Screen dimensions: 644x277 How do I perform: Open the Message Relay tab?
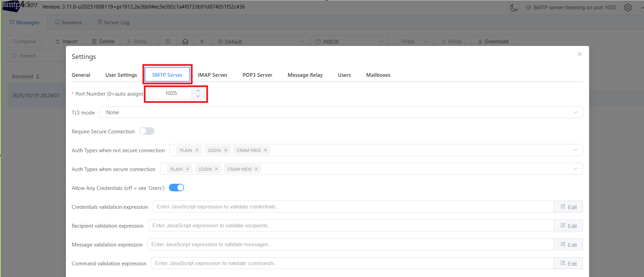tap(305, 75)
